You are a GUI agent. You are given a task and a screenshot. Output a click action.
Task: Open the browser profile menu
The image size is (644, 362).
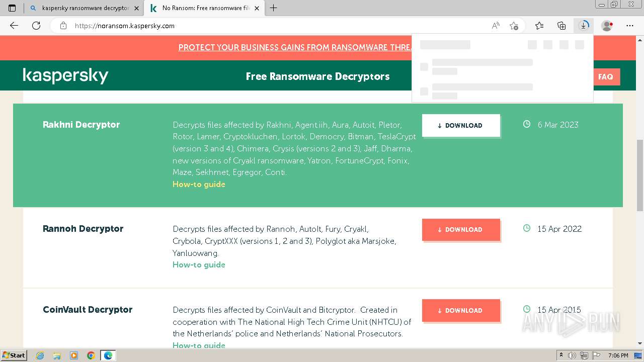click(607, 26)
